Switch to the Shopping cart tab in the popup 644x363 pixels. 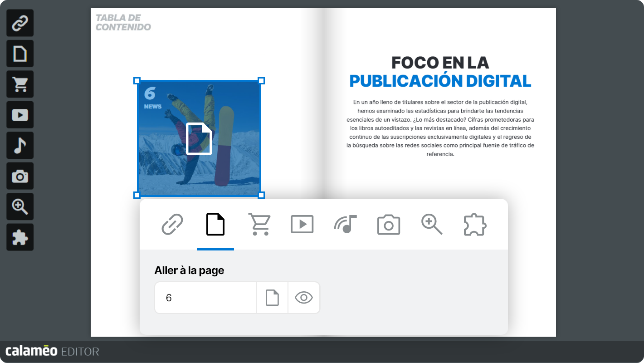(259, 224)
